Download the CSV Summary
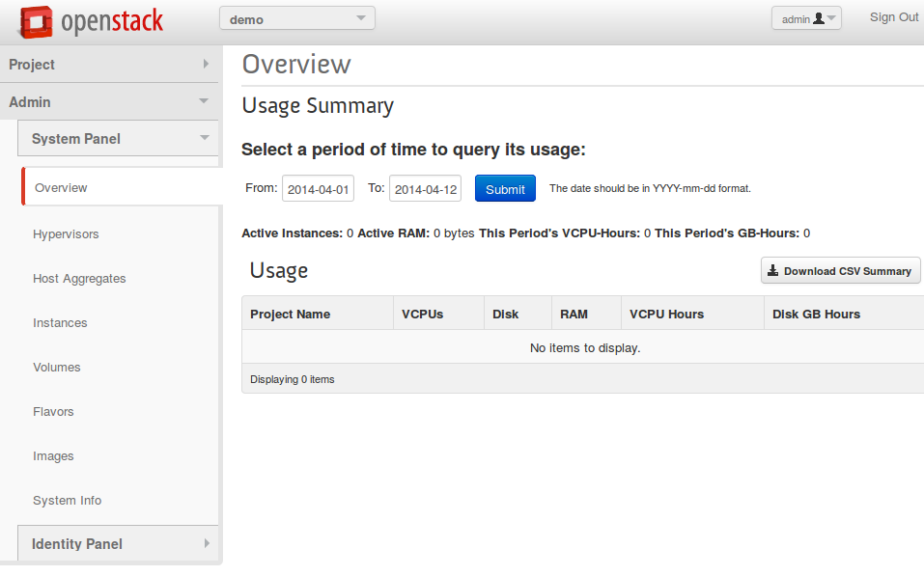Viewport: 924px width, 576px height. [840, 271]
